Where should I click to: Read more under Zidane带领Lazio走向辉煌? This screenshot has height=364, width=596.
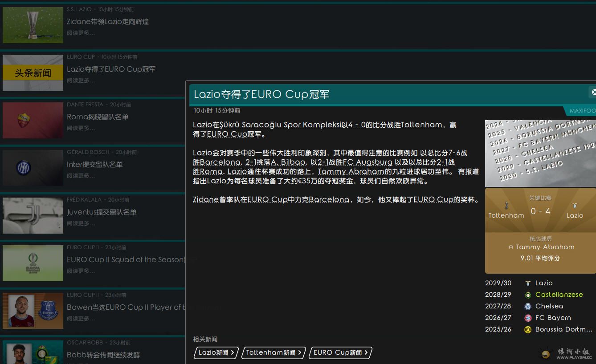pyautogui.click(x=81, y=33)
